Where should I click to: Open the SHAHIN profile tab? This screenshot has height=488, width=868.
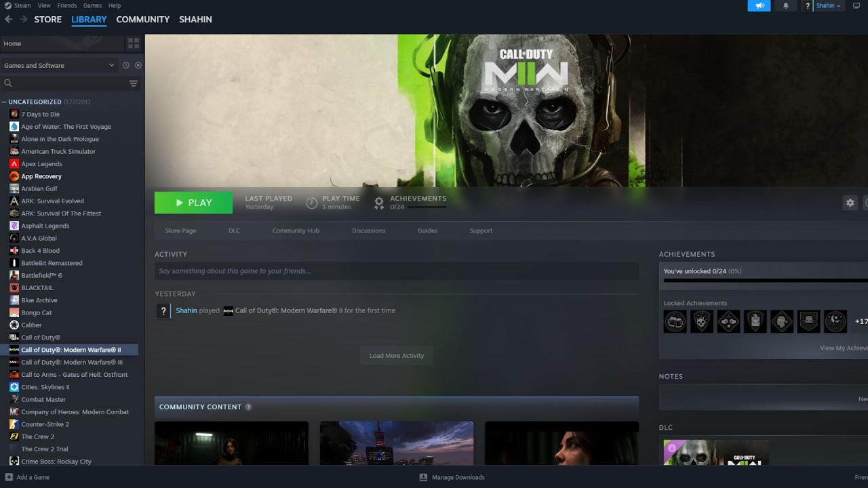pyautogui.click(x=195, y=19)
